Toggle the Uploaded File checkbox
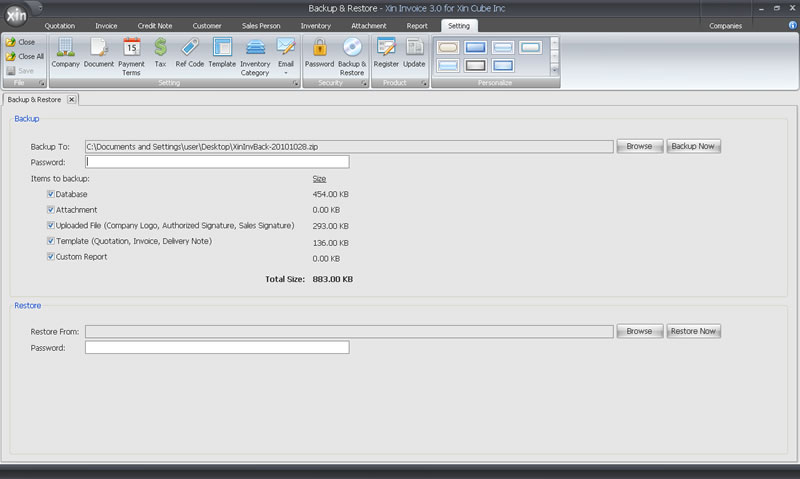Viewport: 800px width, 479px height. click(51, 225)
